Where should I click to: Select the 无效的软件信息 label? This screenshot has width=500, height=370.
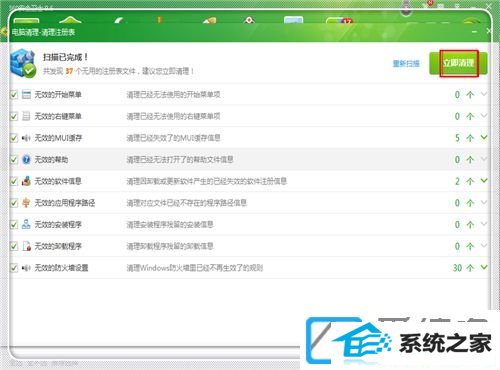tap(58, 181)
